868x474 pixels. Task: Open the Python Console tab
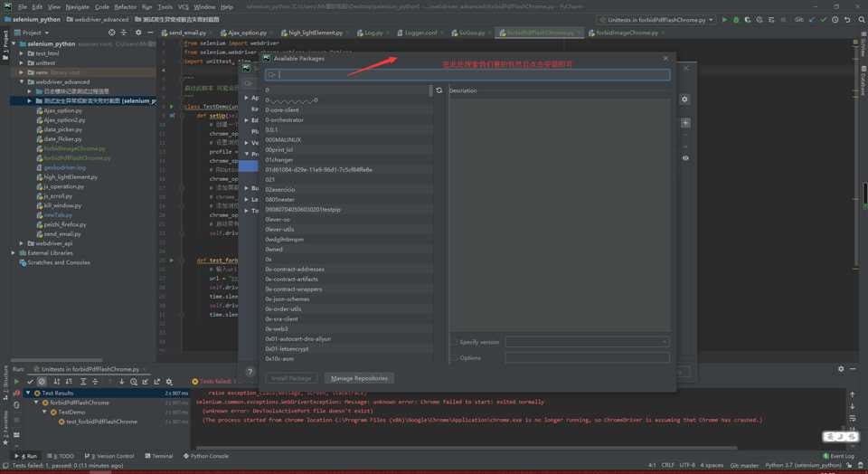[206, 456]
